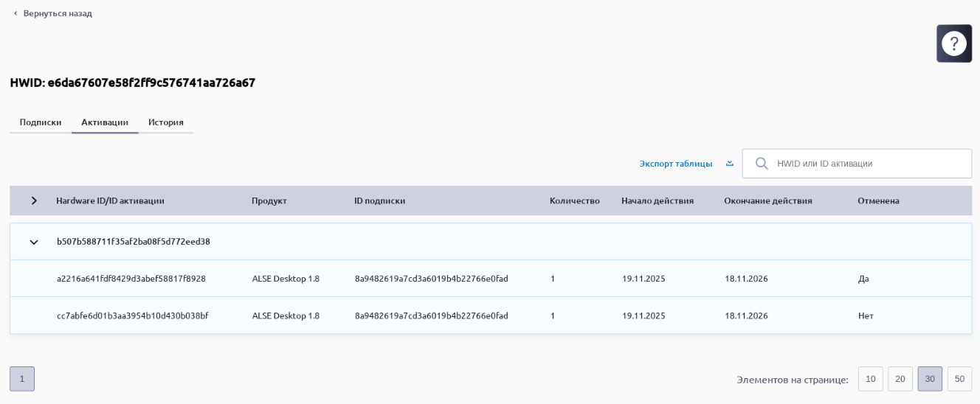Click the Экспорт таблицы link
The width and height of the screenshot is (980, 404).
click(x=675, y=164)
